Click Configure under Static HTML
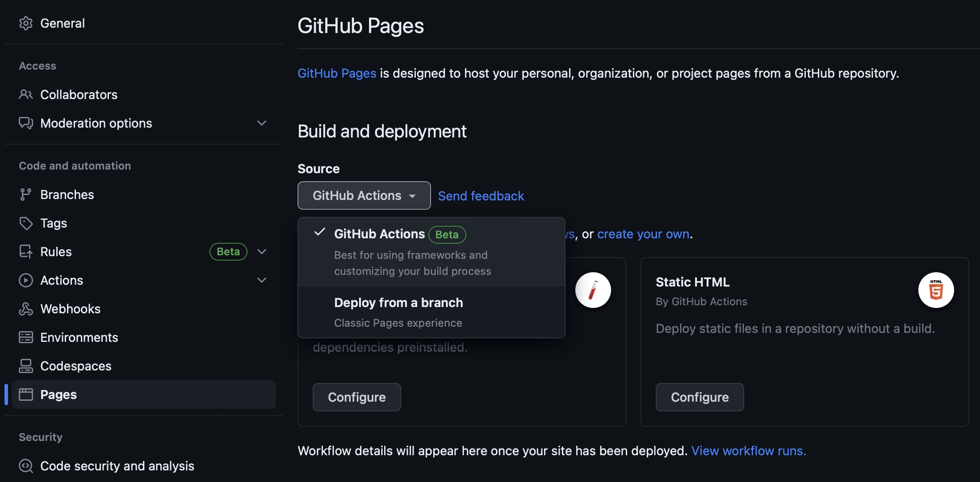Screen dimensions: 980x482 [x=699, y=397]
